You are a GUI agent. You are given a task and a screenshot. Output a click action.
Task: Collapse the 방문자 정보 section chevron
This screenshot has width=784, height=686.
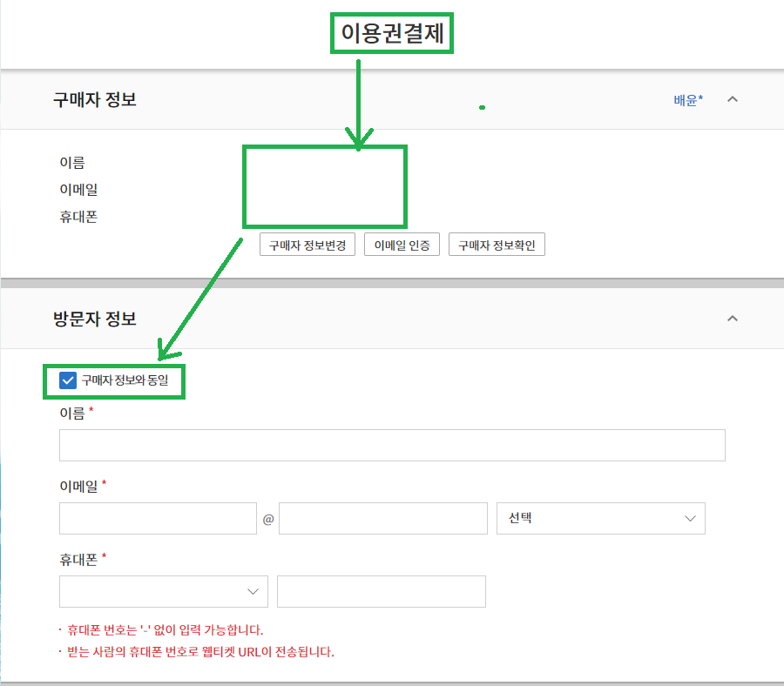pyautogui.click(x=733, y=319)
